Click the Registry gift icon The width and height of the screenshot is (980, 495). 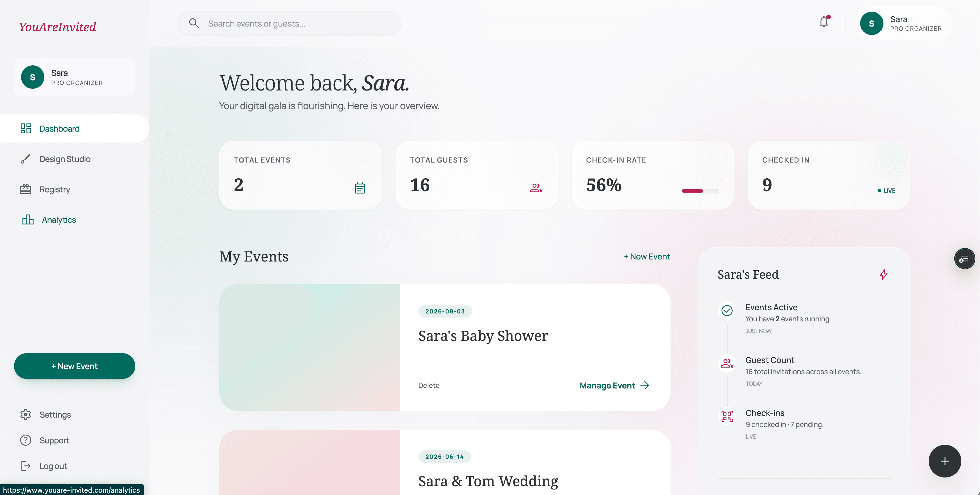(x=25, y=189)
